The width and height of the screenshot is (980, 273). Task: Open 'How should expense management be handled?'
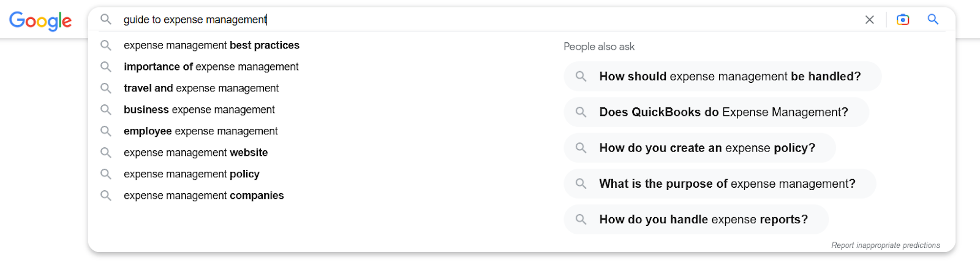(729, 77)
